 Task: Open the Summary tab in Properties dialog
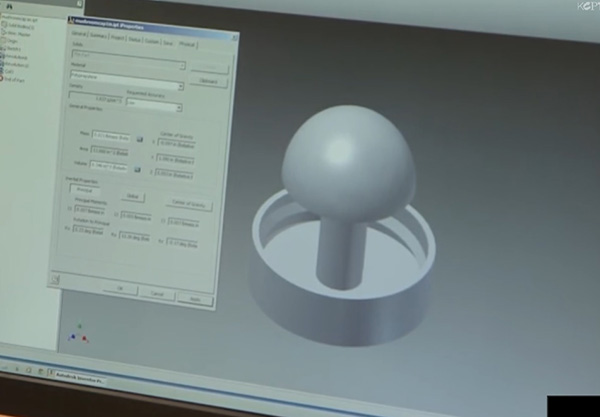(98, 36)
